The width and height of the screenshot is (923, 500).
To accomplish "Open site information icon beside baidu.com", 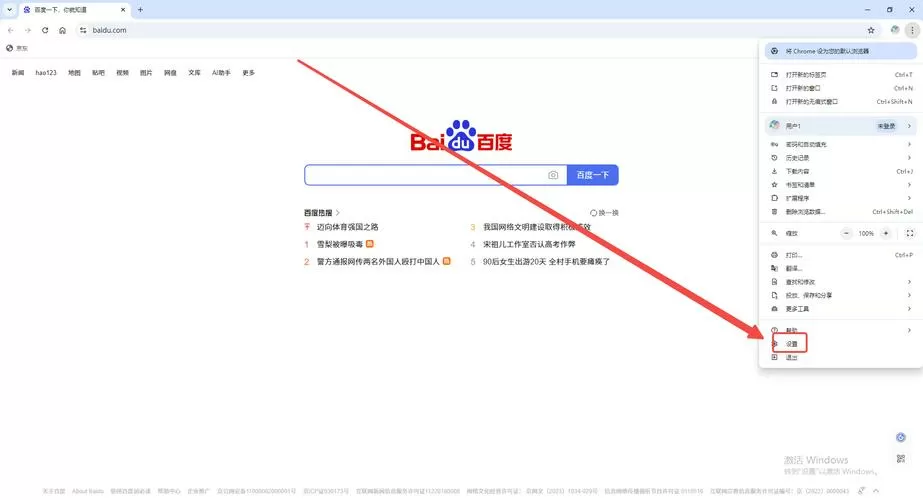I will tap(83, 30).
